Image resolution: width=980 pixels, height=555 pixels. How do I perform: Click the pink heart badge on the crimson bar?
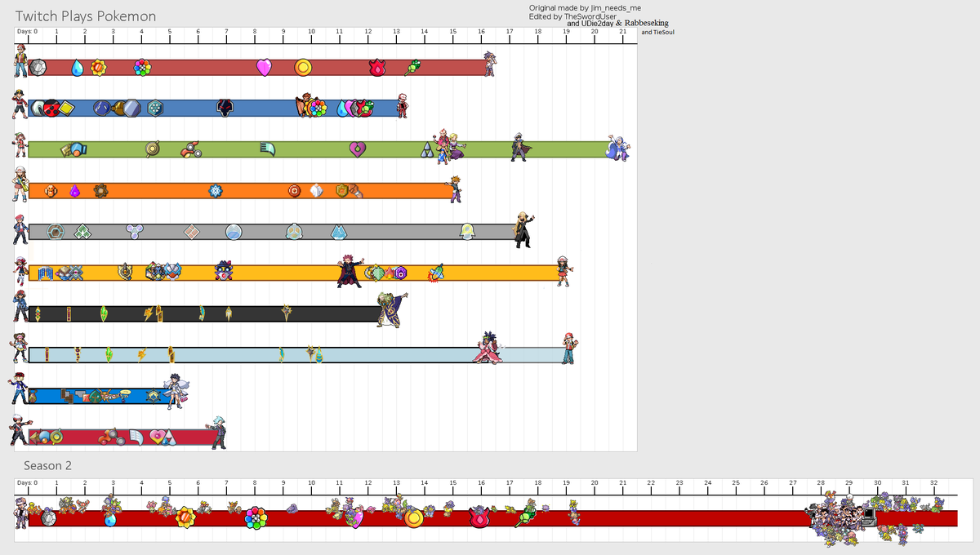tap(156, 437)
